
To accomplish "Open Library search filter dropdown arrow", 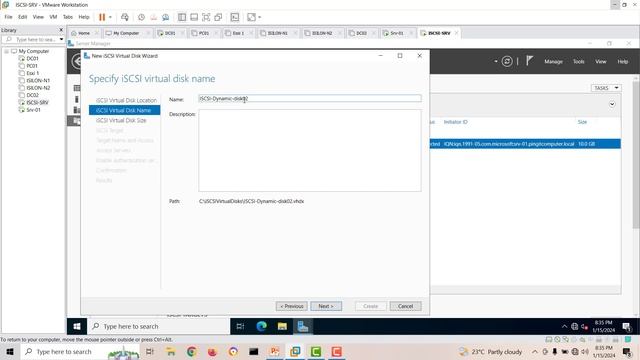I will 61,40.
